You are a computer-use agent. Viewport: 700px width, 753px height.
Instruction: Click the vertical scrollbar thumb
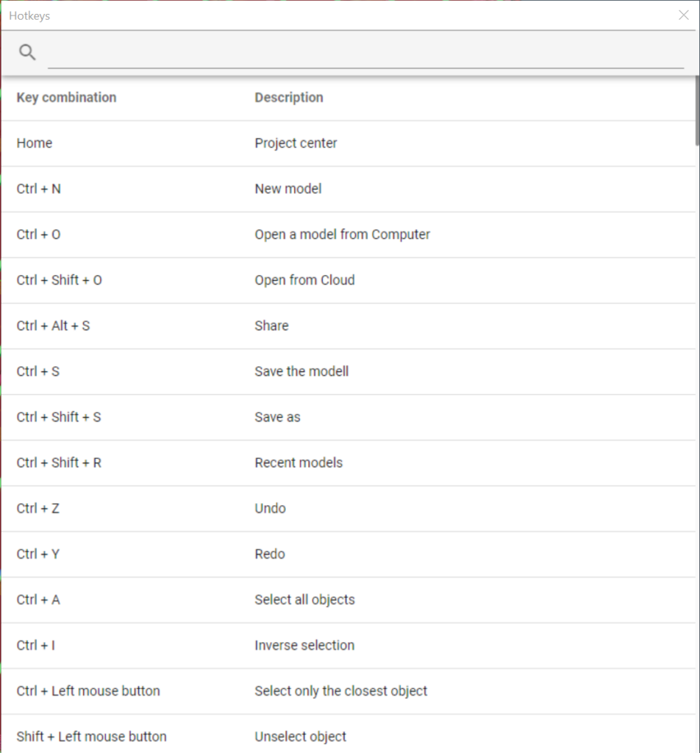(x=697, y=110)
